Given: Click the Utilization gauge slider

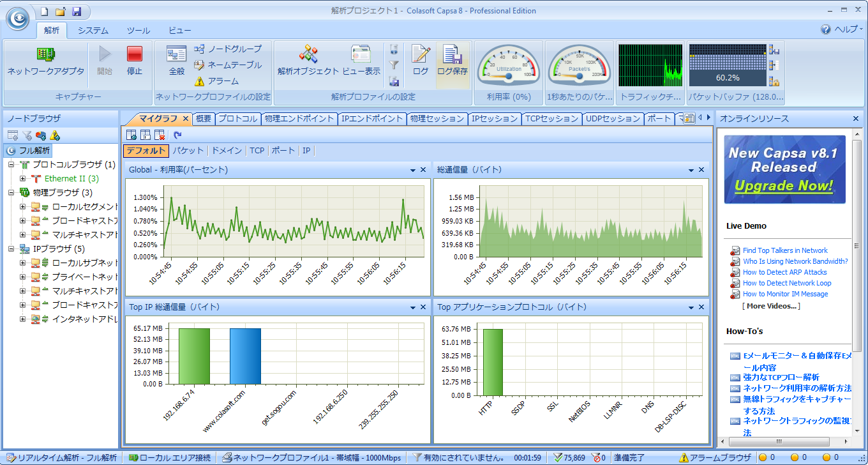Looking at the screenshot, I should click(509, 76).
